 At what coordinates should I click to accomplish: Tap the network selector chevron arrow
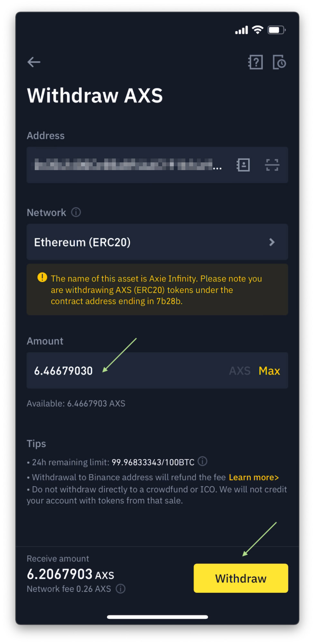coord(272,242)
